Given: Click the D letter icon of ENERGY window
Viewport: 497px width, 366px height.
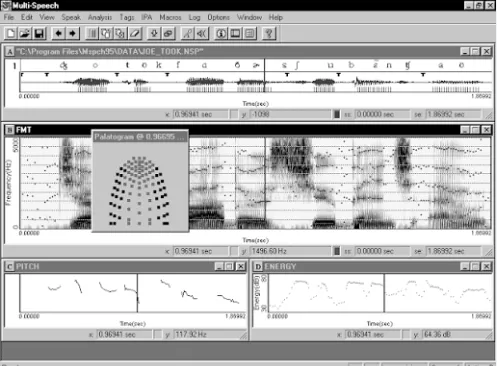Looking at the screenshot, I should coord(258,266).
